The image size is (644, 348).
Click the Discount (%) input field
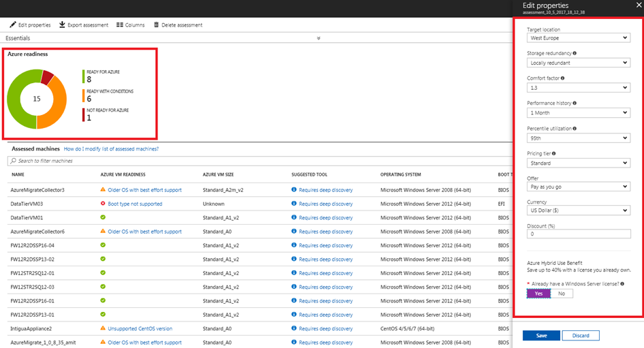[x=579, y=234]
